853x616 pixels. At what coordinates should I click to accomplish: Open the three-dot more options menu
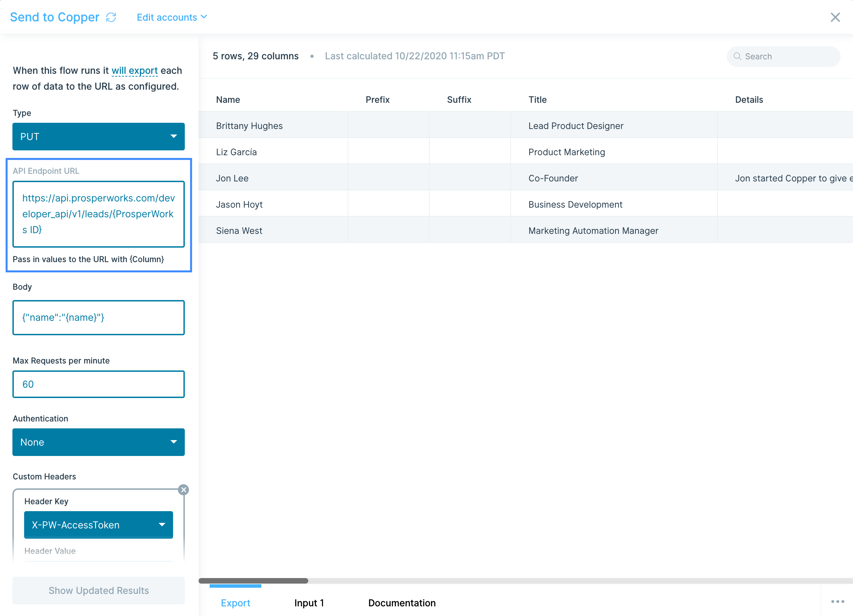(x=837, y=602)
